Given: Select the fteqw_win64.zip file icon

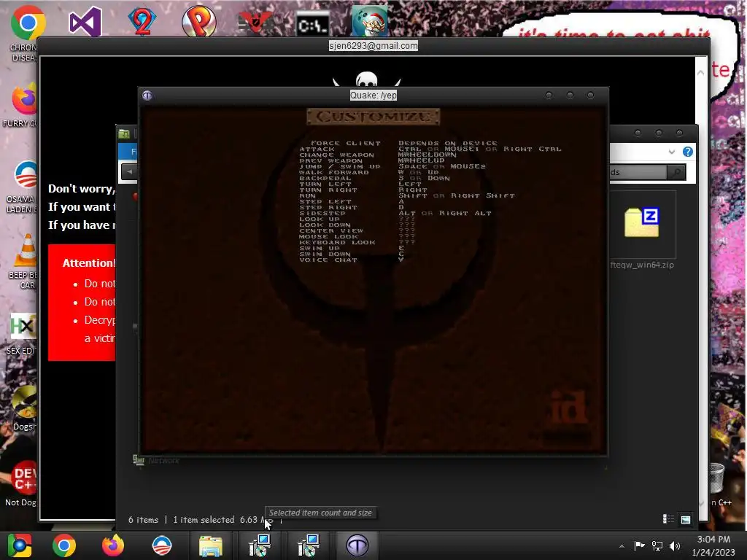Looking at the screenshot, I should [642, 222].
